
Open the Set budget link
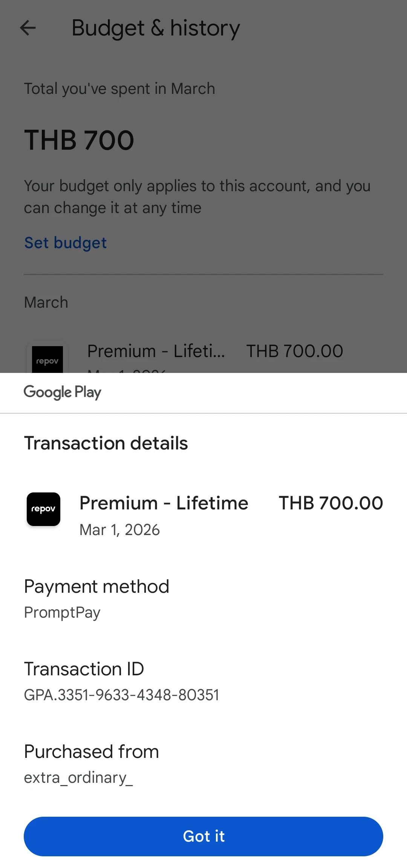[65, 243]
